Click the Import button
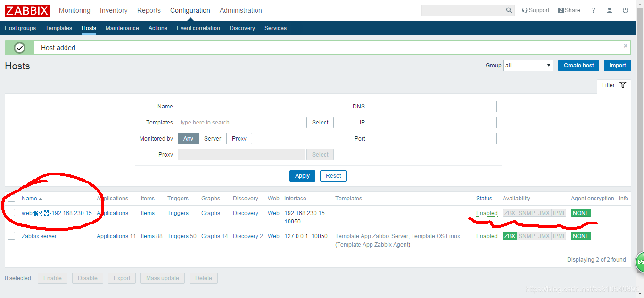This screenshot has height=298, width=644. point(618,66)
